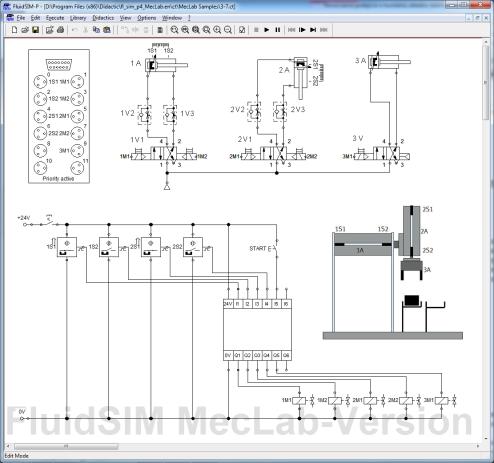Click the Paste clipboard icon

[x=107, y=30]
